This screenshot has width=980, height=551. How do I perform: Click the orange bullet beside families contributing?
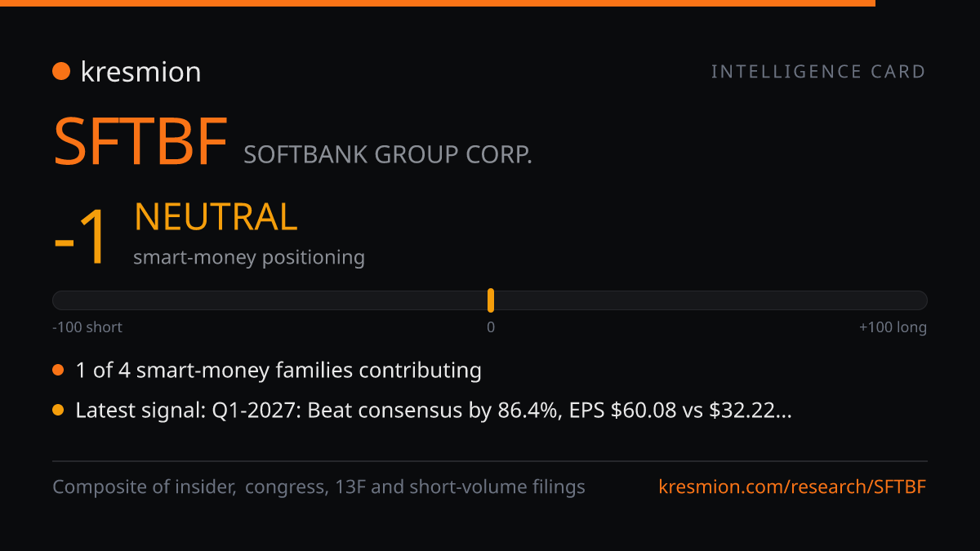pyautogui.click(x=58, y=371)
